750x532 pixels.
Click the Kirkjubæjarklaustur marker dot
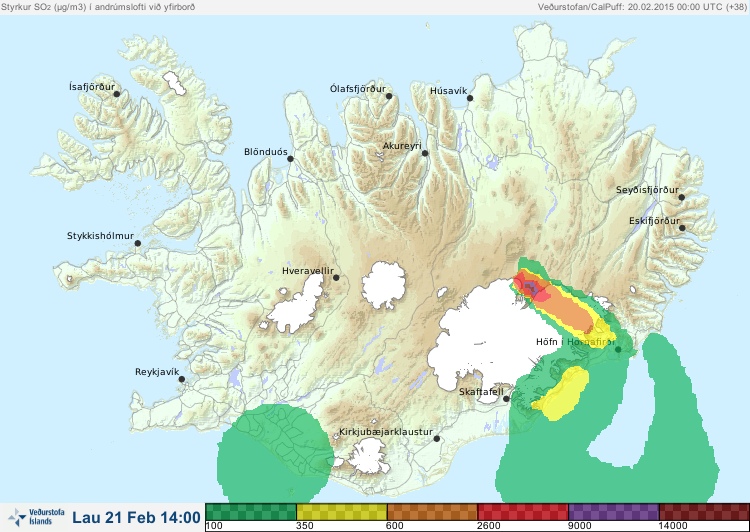pyautogui.click(x=437, y=439)
